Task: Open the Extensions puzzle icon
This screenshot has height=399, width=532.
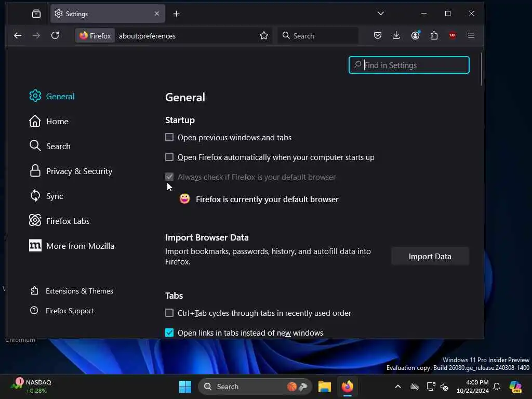Action: pos(434,35)
